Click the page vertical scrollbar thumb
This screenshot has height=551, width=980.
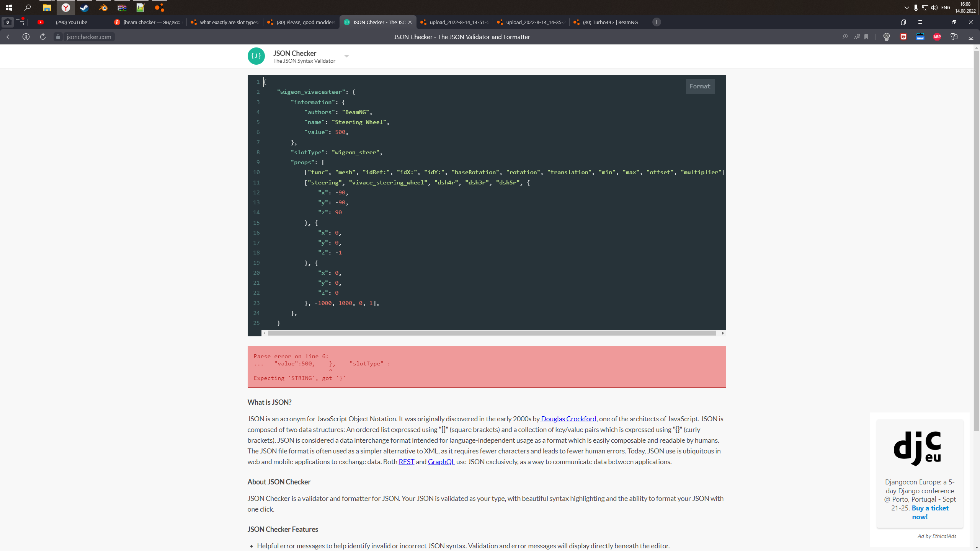(x=977, y=241)
